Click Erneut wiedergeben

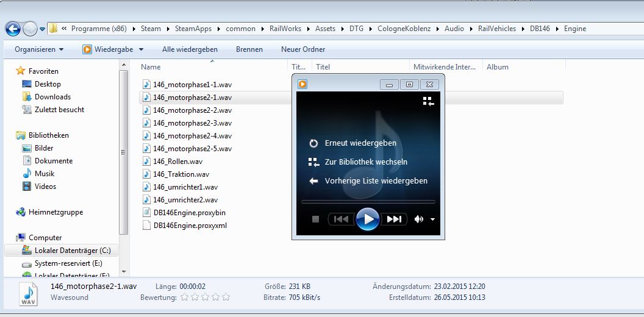pos(360,143)
